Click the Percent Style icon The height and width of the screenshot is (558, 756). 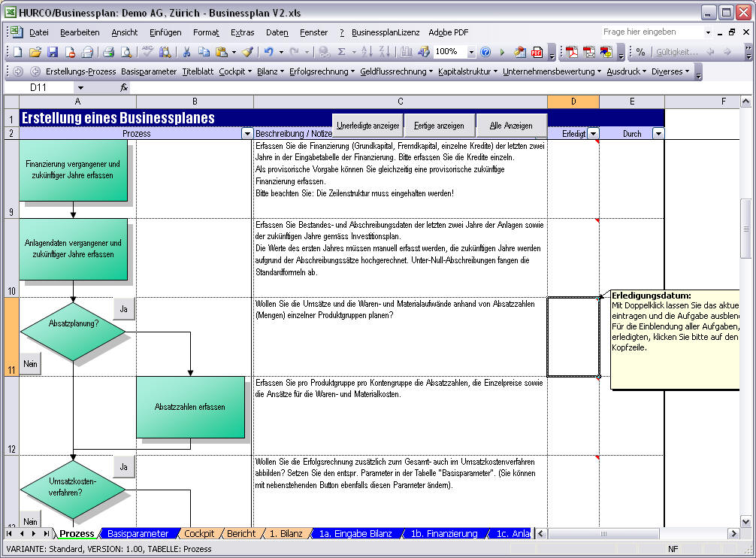tap(641, 52)
